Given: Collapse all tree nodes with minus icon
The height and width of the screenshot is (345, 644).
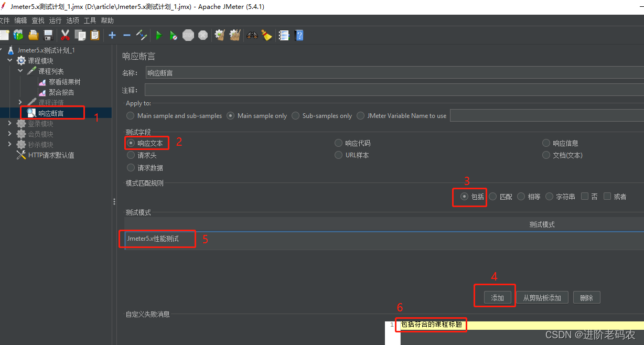Looking at the screenshot, I should pyautogui.click(x=127, y=35).
